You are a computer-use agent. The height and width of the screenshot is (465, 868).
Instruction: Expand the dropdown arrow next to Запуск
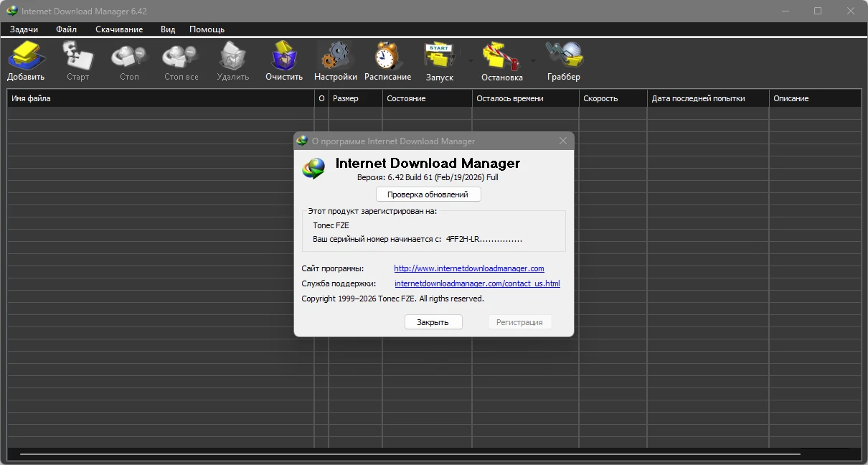click(471, 61)
